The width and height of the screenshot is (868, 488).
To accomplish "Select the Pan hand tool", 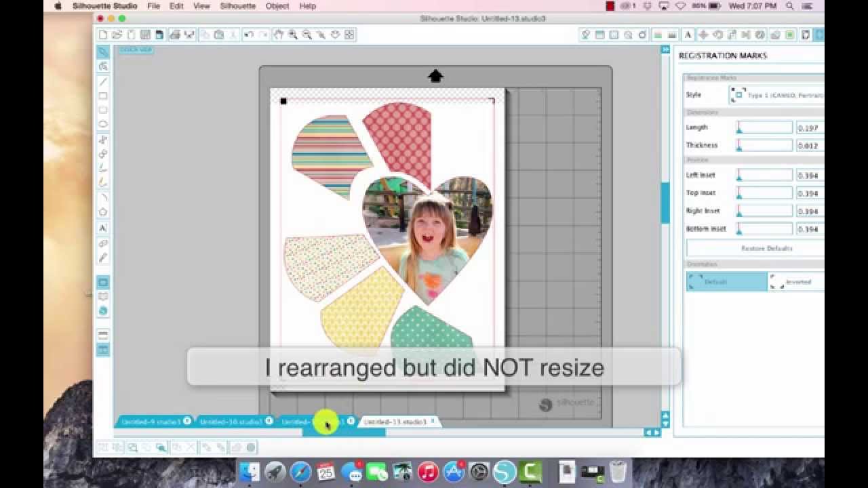I will (279, 35).
